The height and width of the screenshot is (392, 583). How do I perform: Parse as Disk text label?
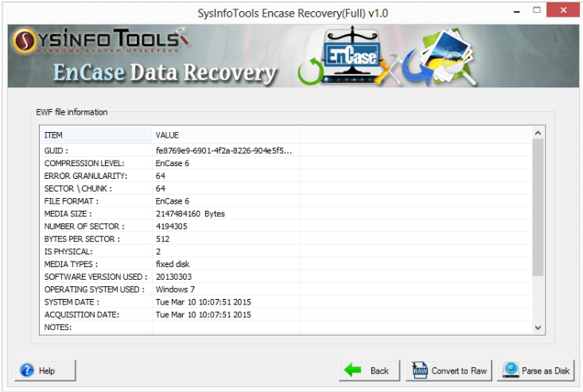click(546, 371)
